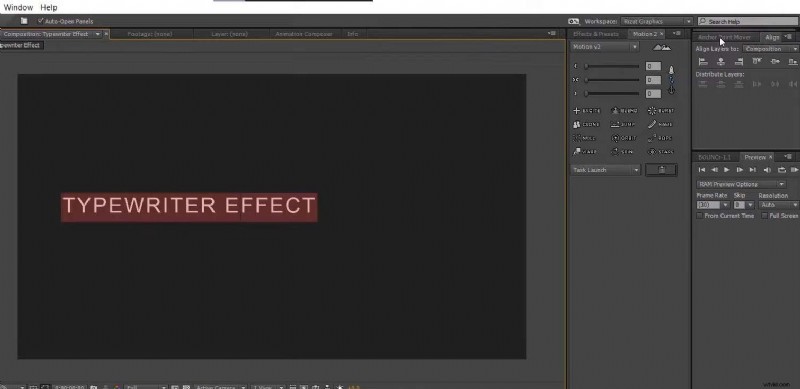Select the Blend tool in Motion v2
This screenshot has height=389, width=800.
pyautogui.click(x=624, y=111)
